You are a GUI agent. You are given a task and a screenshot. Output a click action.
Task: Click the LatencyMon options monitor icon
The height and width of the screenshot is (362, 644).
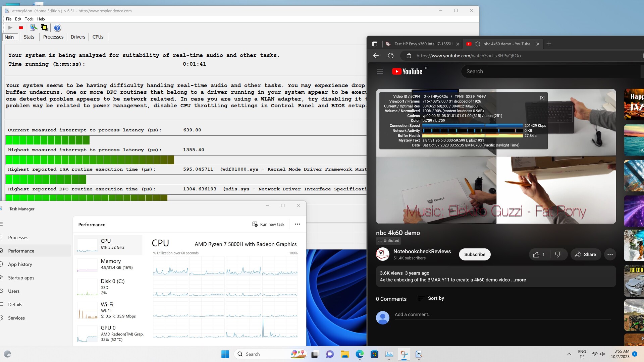(33, 28)
